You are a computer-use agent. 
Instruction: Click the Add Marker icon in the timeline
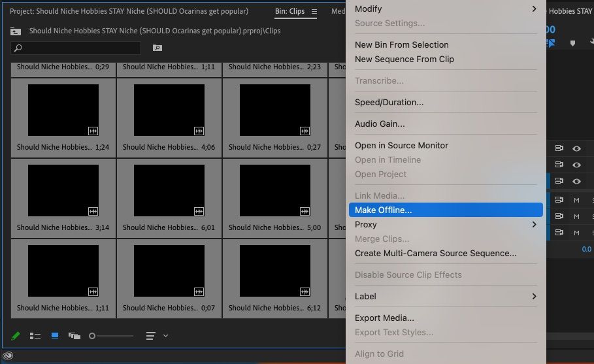tap(573, 43)
